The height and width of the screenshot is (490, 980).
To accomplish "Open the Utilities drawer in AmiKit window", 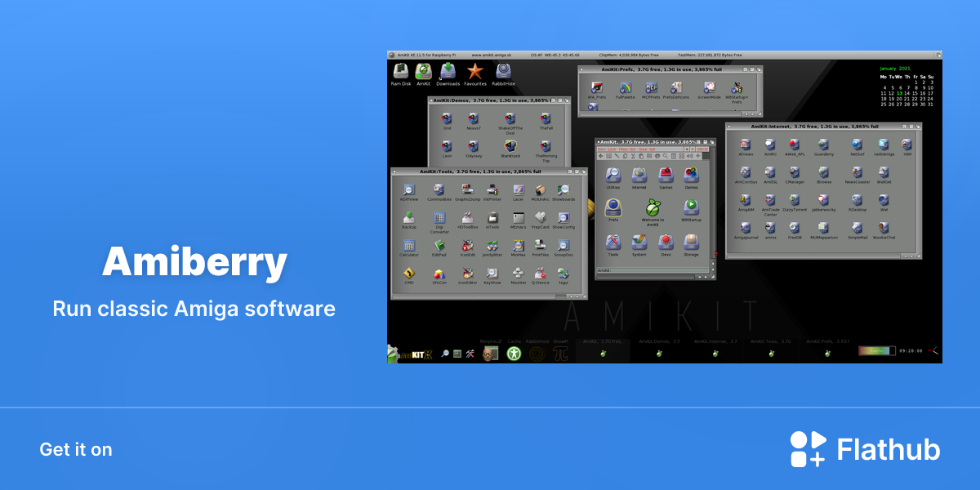I will pos(613,177).
